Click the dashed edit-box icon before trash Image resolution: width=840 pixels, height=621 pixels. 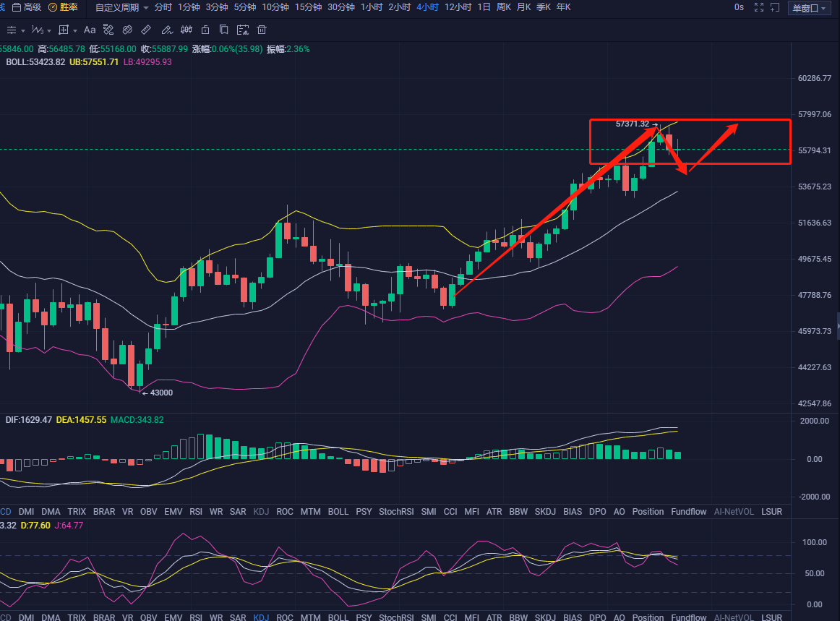coord(243,30)
